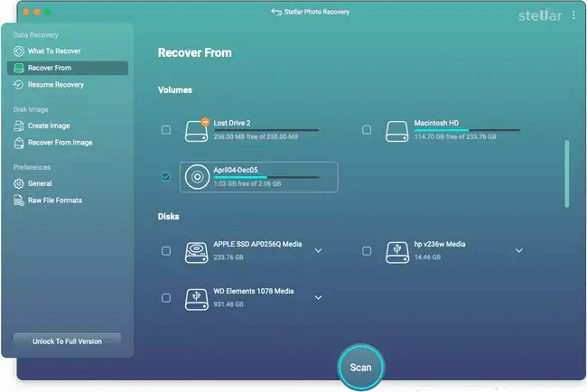
Task: Expand the APPLE SSD AP0256Q Media chevron
Action: [318, 250]
